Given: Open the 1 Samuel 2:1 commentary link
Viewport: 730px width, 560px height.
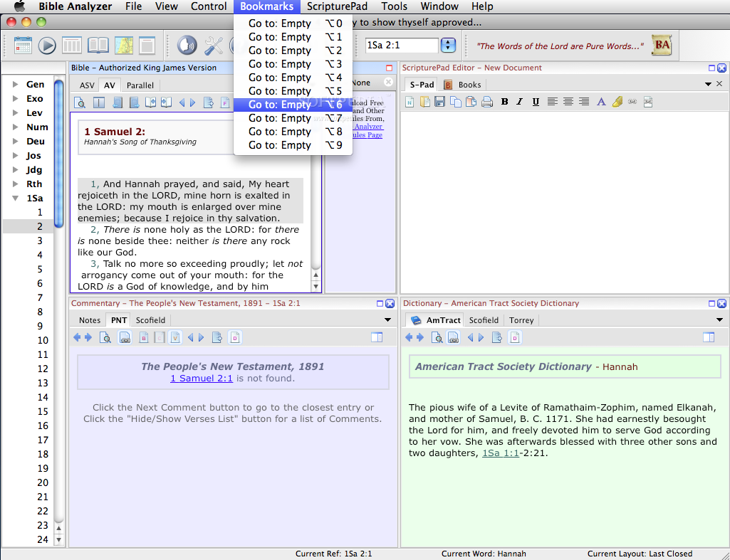Looking at the screenshot, I should click(x=202, y=378).
